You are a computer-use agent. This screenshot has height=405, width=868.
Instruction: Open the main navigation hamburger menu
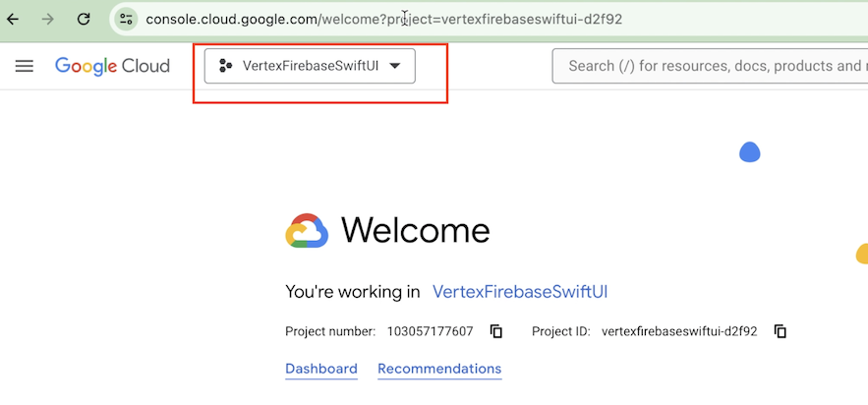point(25,66)
